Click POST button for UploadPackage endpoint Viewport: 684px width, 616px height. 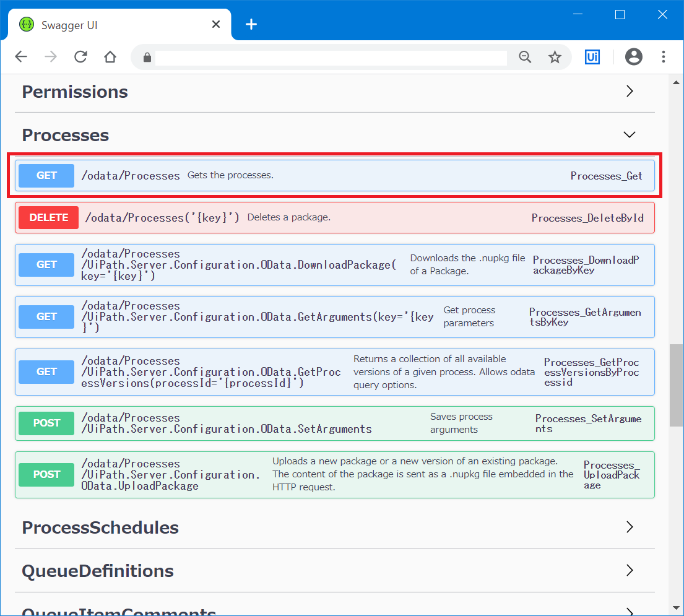(x=46, y=475)
